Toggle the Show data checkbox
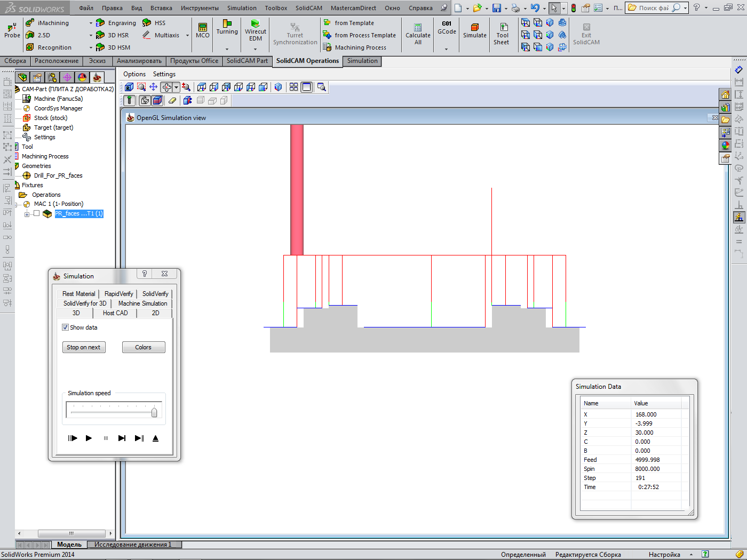Viewport: 747px width, 560px height. point(65,327)
